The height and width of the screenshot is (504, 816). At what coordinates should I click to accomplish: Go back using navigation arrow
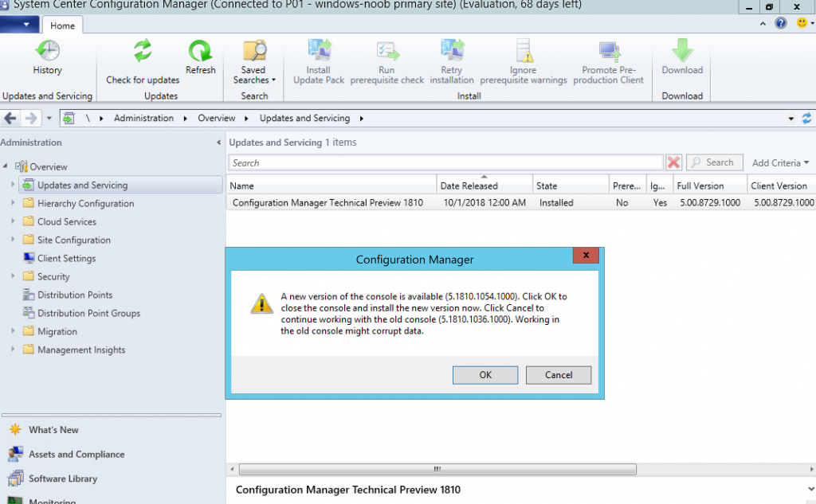[x=10, y=119]
